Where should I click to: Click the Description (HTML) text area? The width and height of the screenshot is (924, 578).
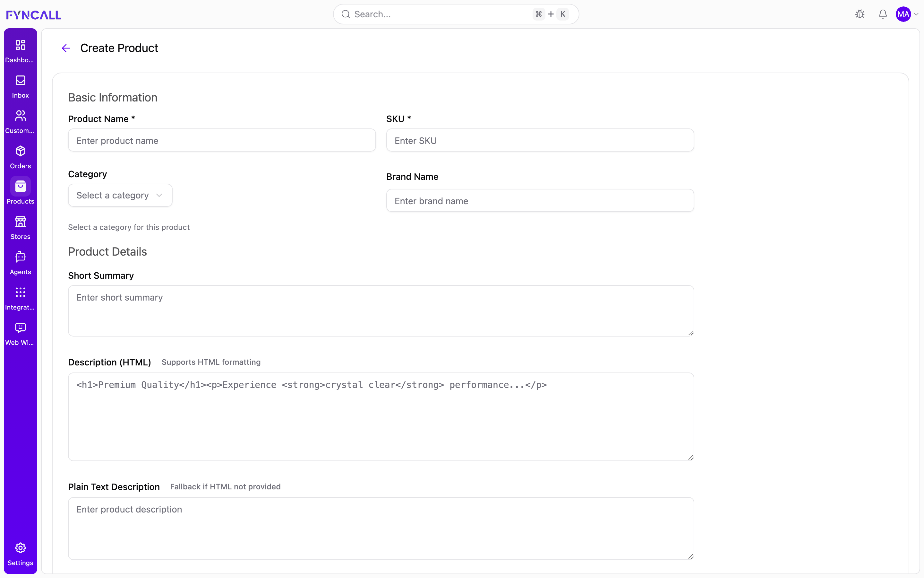point(381,417)
